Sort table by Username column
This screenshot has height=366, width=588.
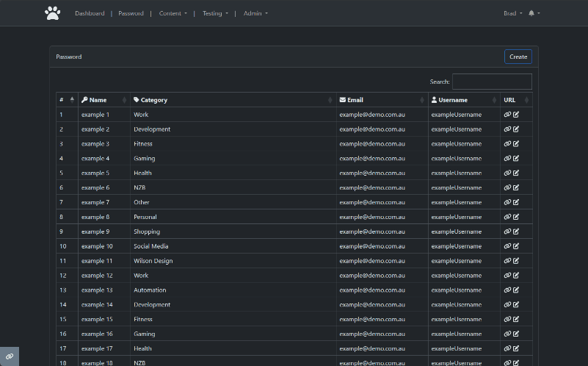[464, 100]
